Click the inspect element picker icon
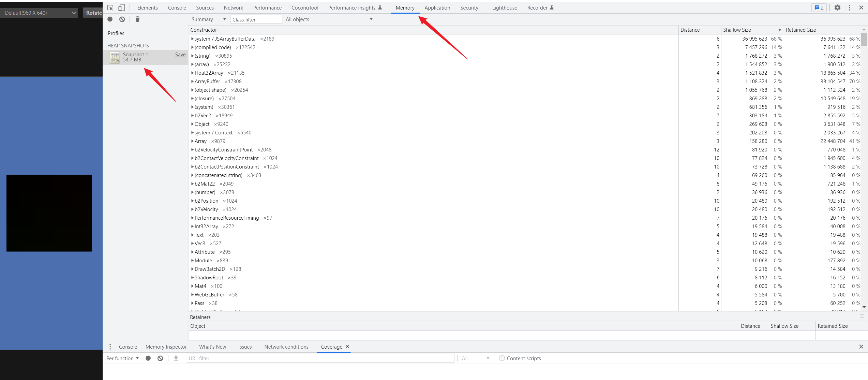This screenshot has height=380, width=868. click(x=110, y=8)
